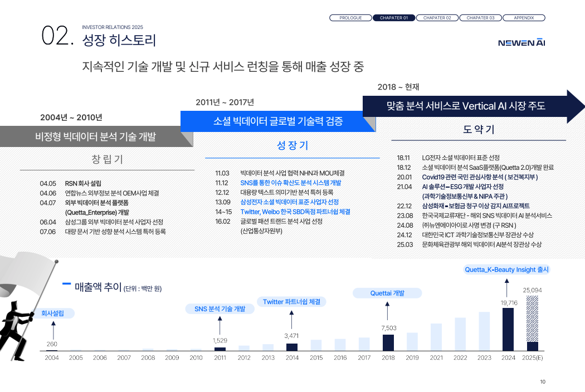Screen dimensions: 585x392
Task: Click the 2004년 ~ 2010년 period label
Action: 71,117
